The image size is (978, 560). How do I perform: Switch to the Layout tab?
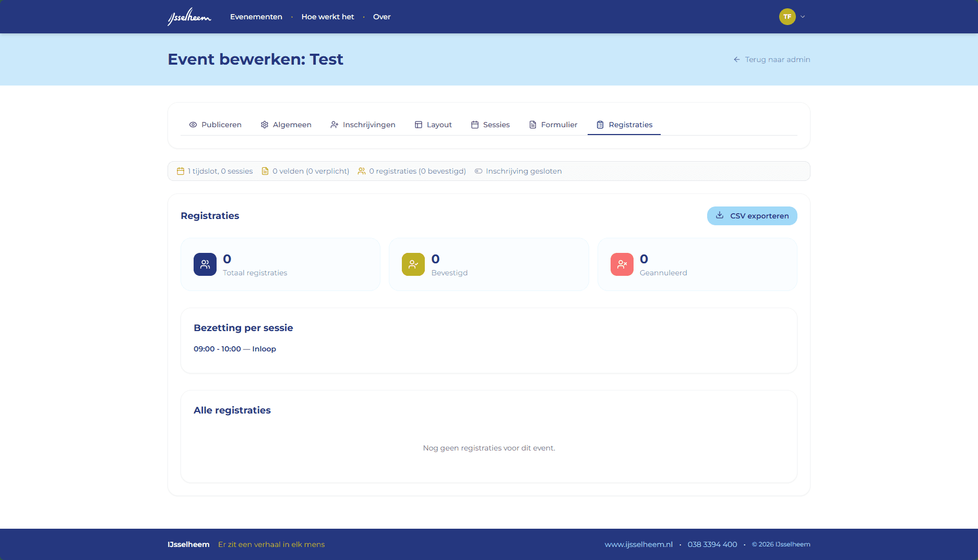click(433, 125)
